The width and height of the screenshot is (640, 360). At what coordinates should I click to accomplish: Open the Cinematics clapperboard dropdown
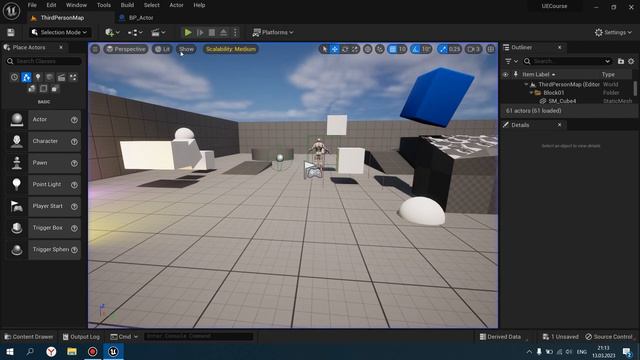(158, 32)
